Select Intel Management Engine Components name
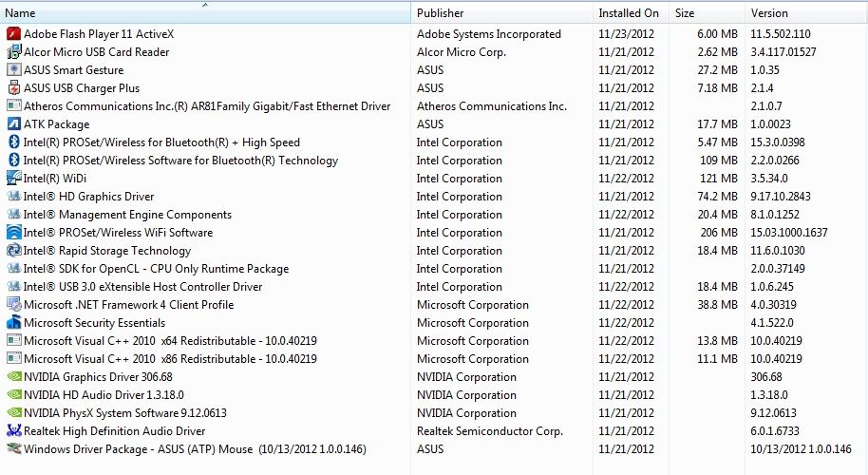 [127, 215]
